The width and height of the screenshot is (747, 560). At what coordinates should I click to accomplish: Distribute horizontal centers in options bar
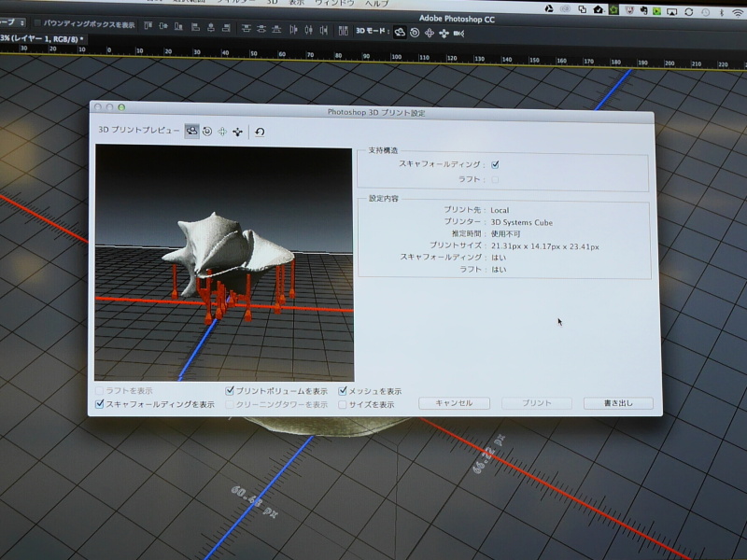[309, 31]
